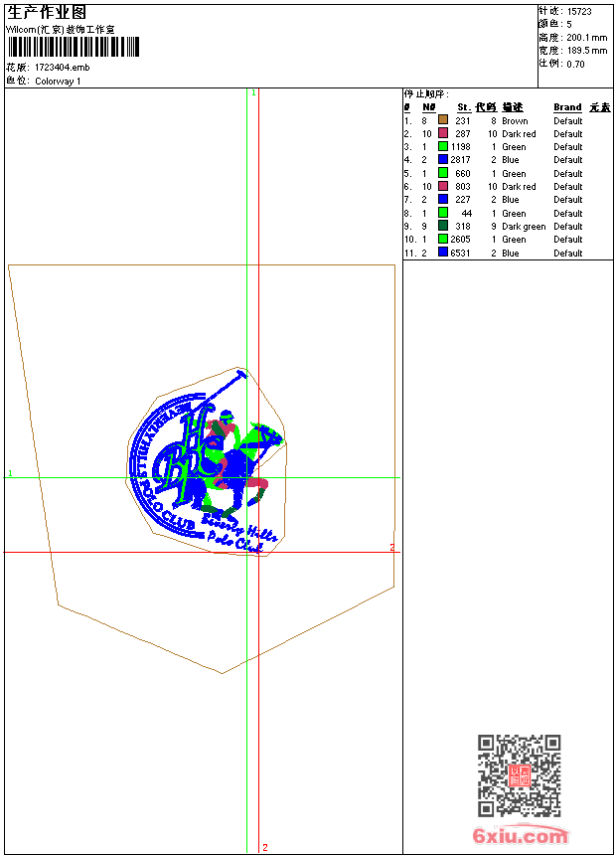Select the scale value 0.70

pos(575,64)
